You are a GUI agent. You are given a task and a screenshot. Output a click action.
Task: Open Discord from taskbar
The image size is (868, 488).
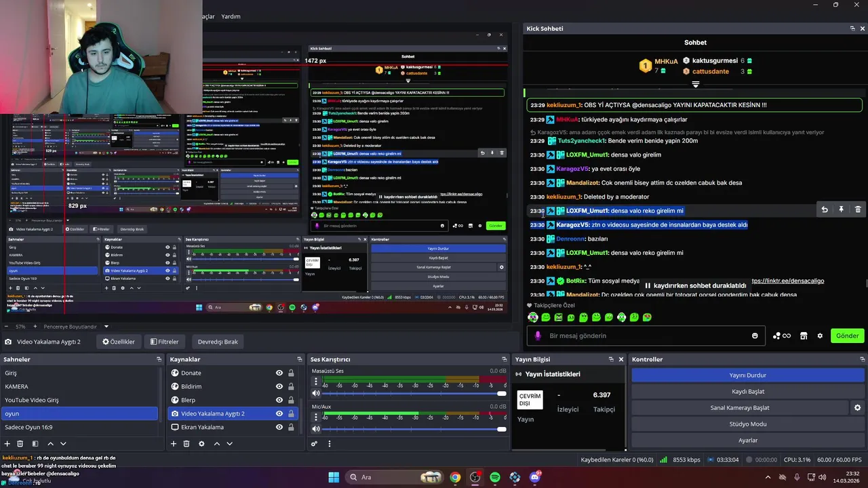coord(535,477)
